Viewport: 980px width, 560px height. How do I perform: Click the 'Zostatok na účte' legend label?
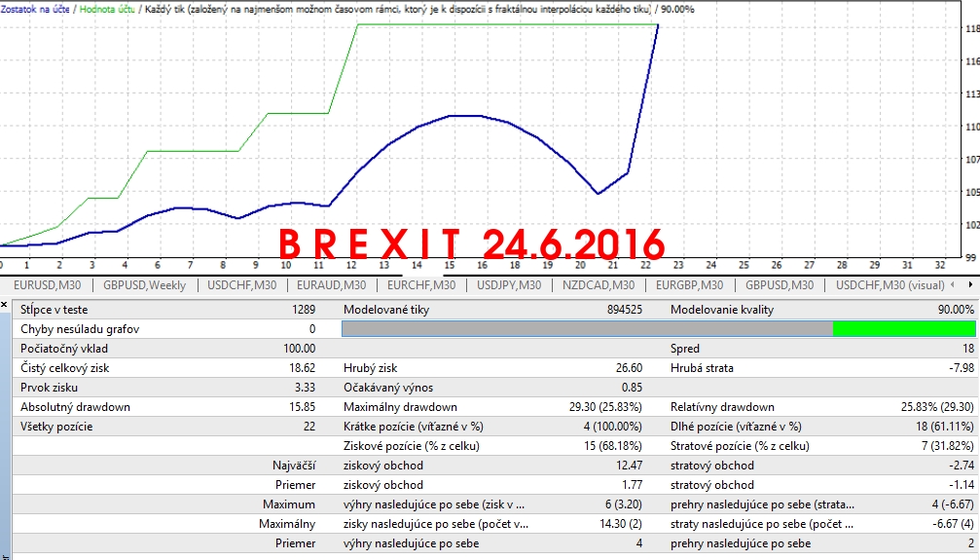[x=34, y=8]
